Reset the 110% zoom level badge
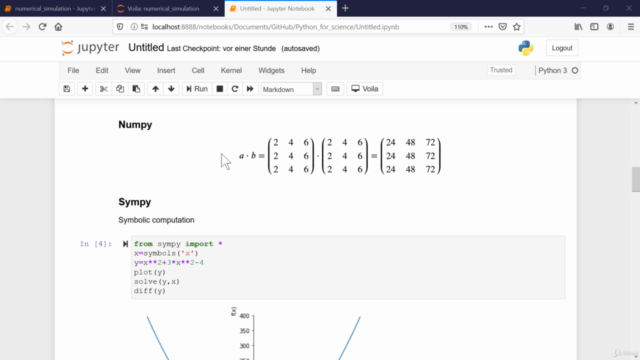 coord(461,27)
